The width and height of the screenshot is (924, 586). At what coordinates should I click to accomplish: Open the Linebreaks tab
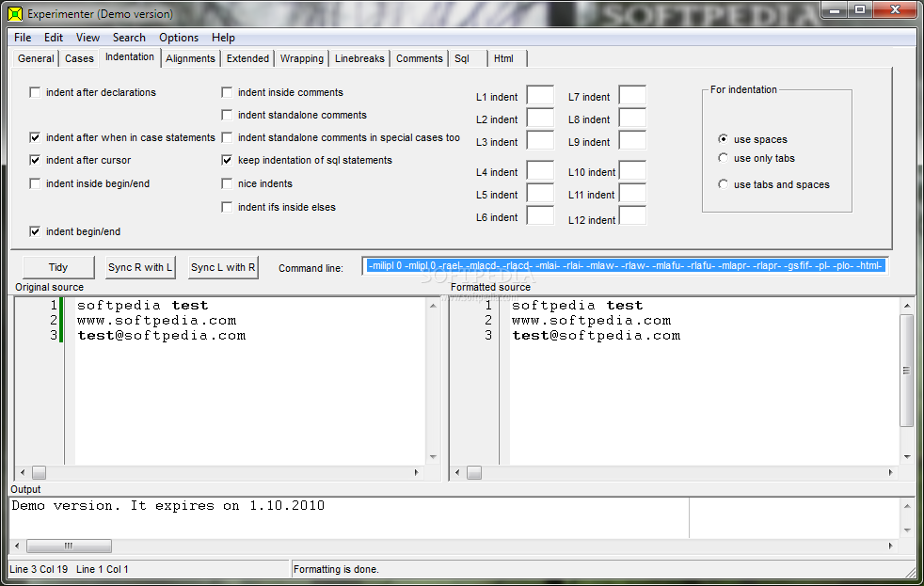click(x=359, y=58)
